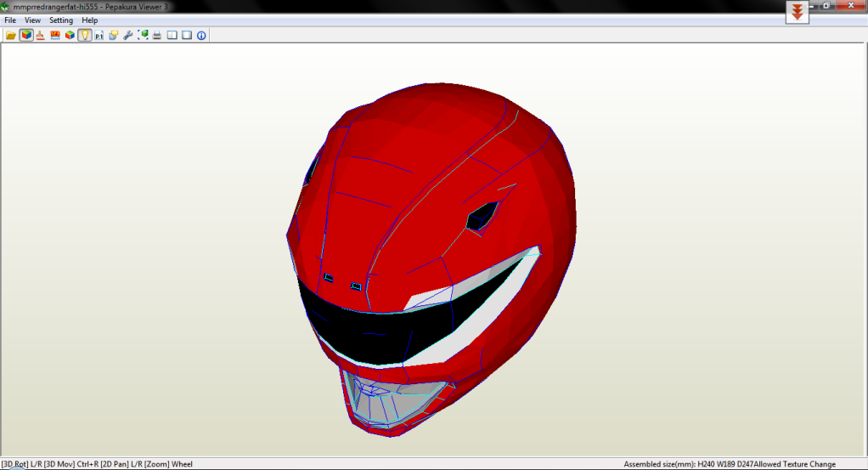Click the red 123 numbering icon
The width and height of the screenshot is (868, 470).
click(55, 36)
